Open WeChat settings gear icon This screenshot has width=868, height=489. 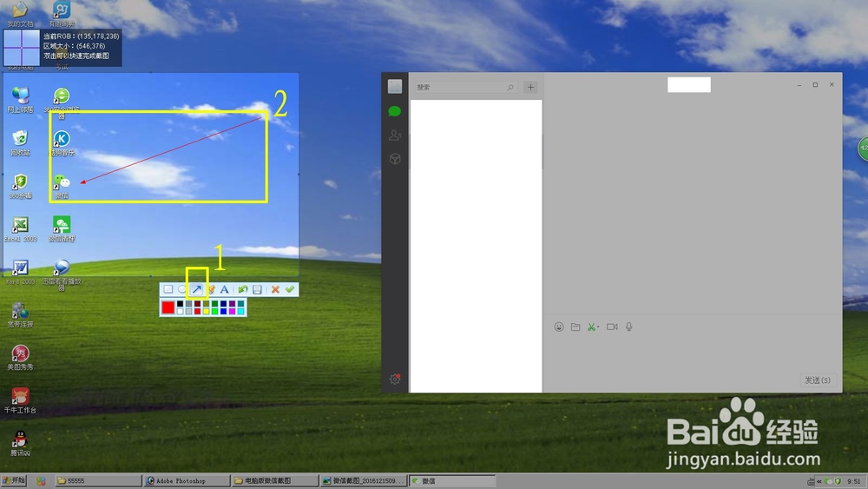[x=395, y=379]
